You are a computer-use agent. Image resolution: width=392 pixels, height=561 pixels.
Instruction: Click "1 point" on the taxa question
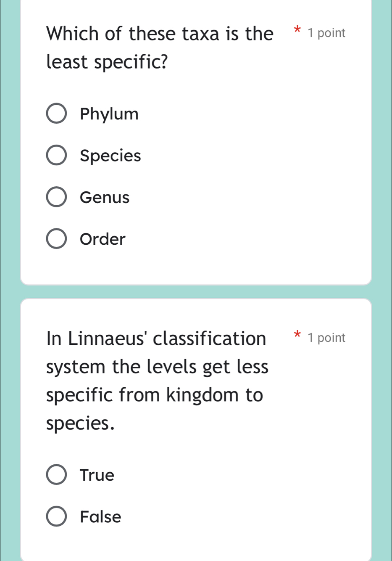pyautogui.click(x=326, y=33)
